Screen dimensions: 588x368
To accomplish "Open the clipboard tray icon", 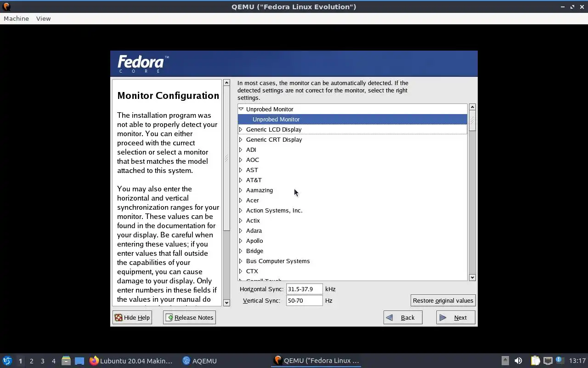I will (x=535, y=361).
